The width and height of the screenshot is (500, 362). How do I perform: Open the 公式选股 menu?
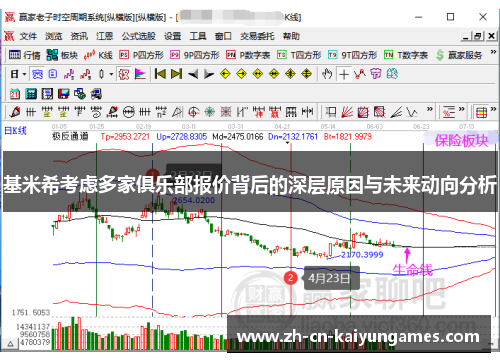(138, 36)
